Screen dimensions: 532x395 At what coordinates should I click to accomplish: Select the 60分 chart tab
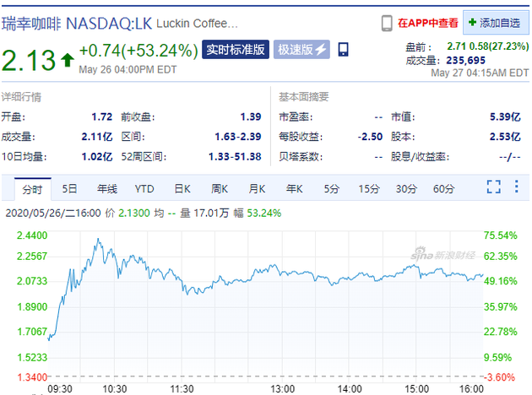pos(443,188)
